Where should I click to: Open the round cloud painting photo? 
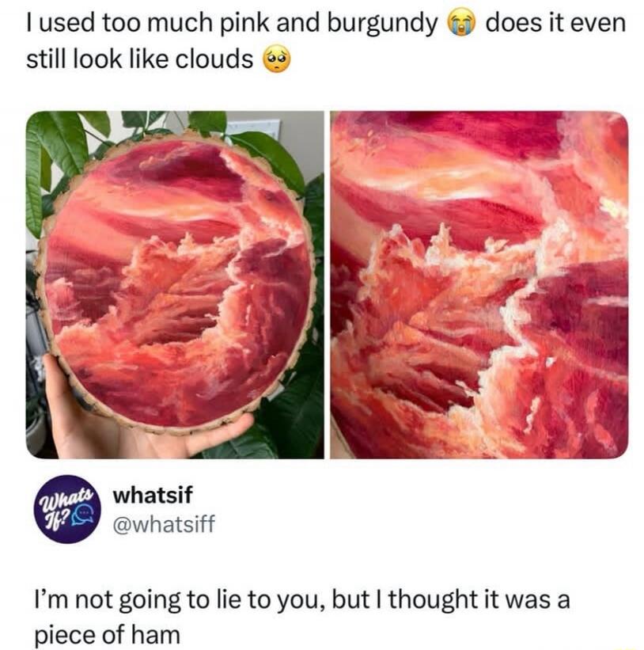click(175, 285)
